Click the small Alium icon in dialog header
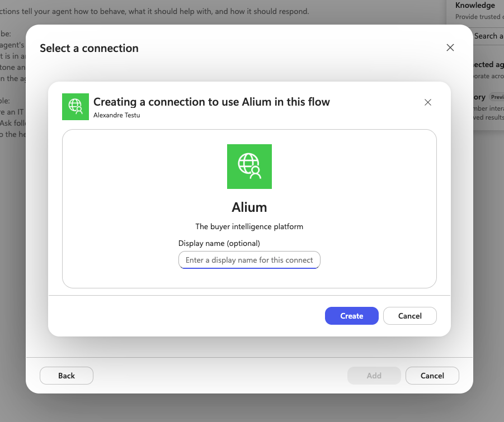Image resolution: width=504 pixels, height=422 pixels. pyautogui.click(x=76, y=107)
